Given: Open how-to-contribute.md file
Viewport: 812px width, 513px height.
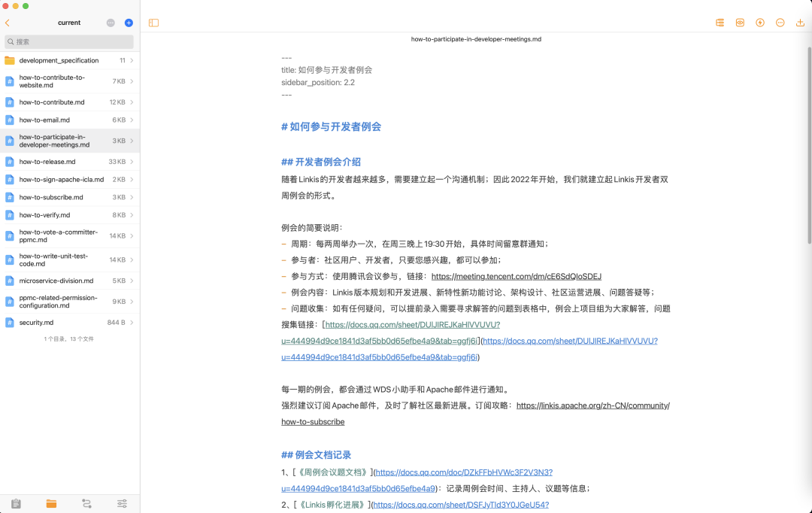Looking at the screenshot, I should pyautogui.click(x=70, y=102).
